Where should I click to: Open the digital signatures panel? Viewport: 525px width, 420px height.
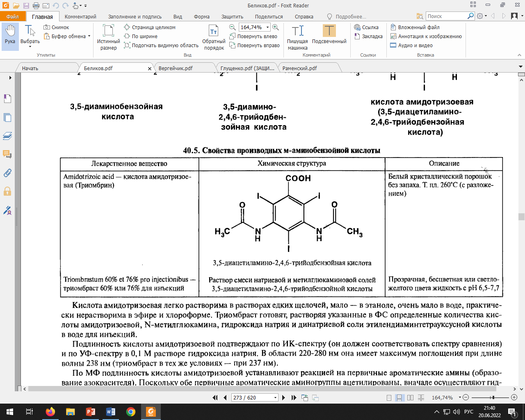[7, 210]
